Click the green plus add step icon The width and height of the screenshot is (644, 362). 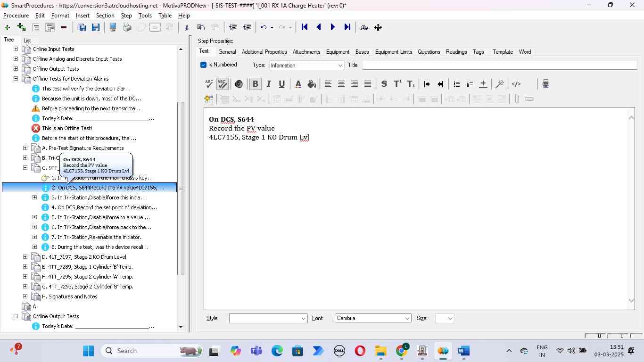tap(7, 27)
